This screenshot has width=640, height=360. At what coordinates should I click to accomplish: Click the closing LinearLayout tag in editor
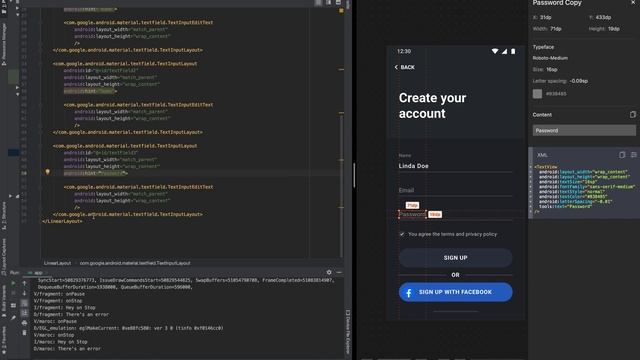tap(62, 221)
